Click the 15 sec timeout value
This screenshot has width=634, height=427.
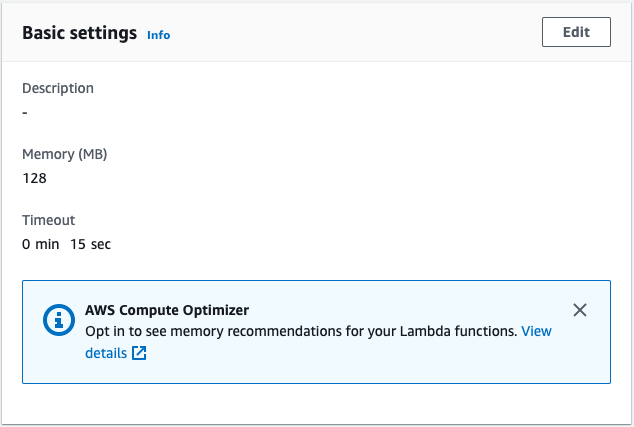pyautogui.click(x=91, y=244)
